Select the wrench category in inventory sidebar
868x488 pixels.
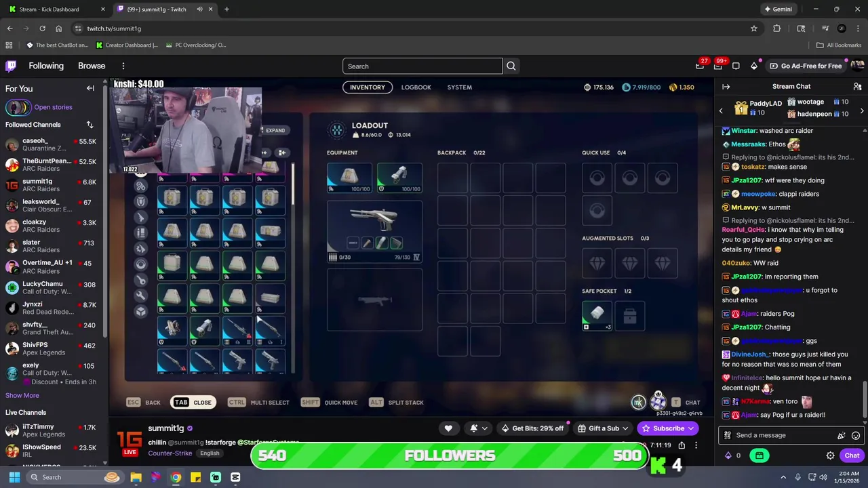(140, 296)
